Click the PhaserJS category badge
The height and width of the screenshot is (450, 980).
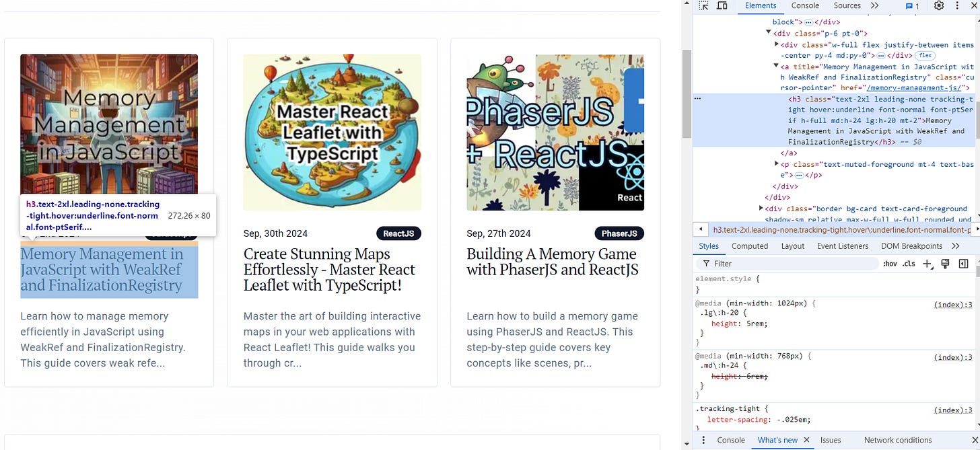(x=619, y=233)
